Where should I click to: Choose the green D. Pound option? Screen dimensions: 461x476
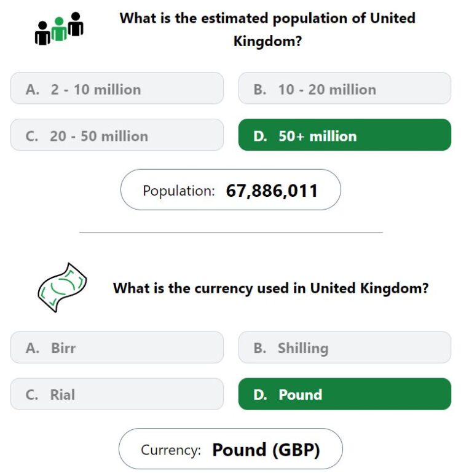coord(345,394)
